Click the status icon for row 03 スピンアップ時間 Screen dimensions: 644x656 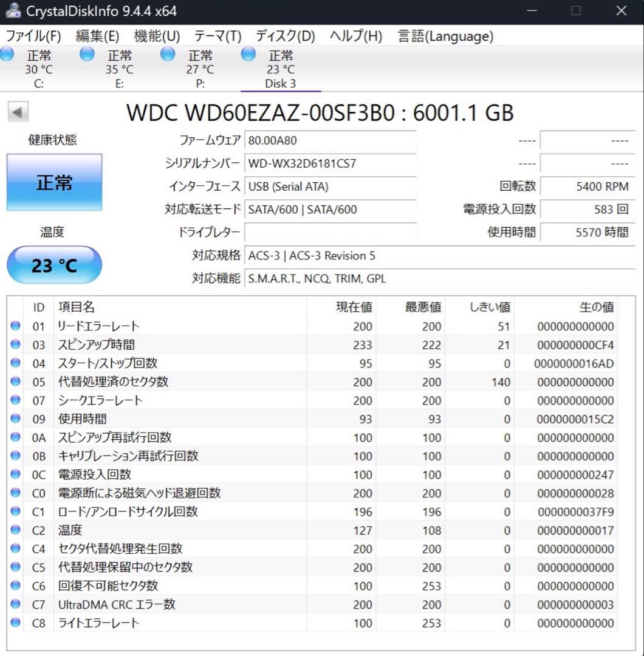[x=15, y=344]
